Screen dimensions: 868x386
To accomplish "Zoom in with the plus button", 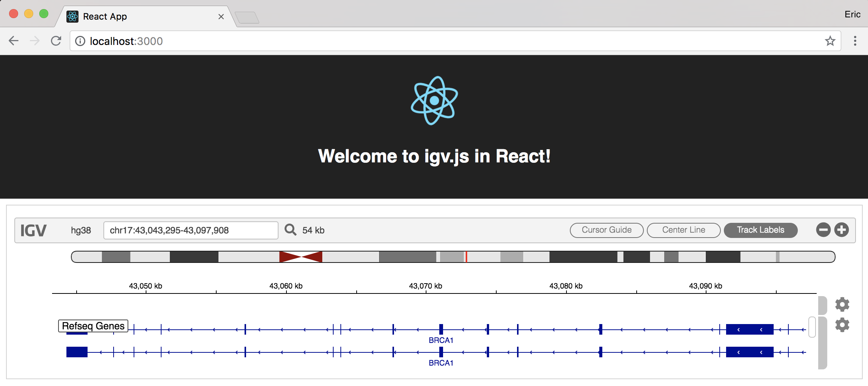I will [x=842, y=230].
